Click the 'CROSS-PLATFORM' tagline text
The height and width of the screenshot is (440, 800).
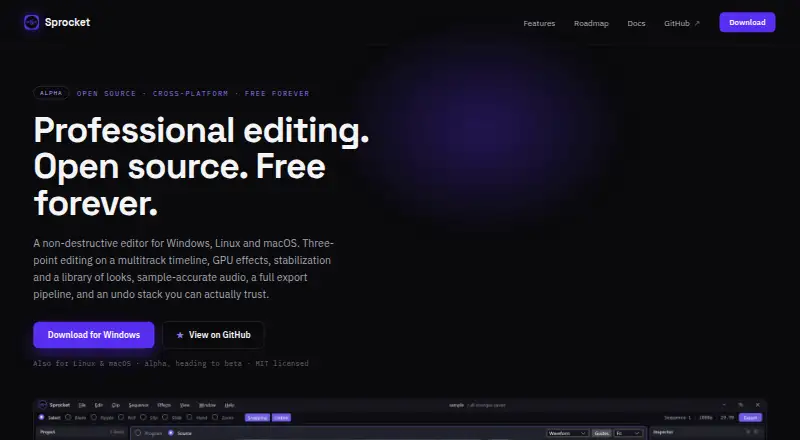[x=190, y=93]
